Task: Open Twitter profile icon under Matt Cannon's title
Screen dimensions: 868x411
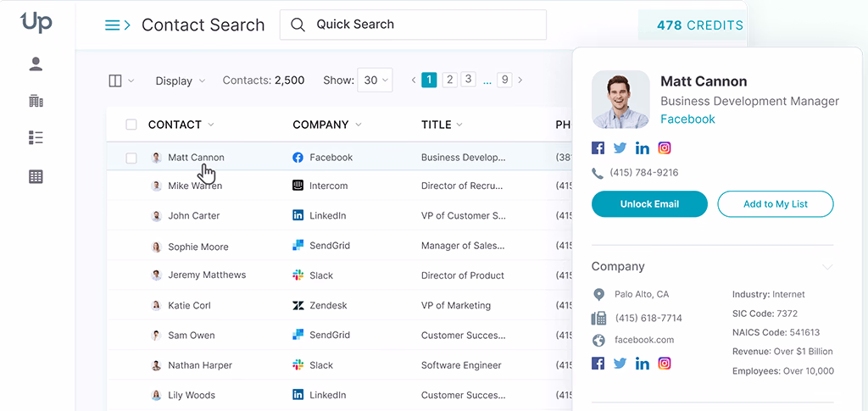Action: [x=620, y=147]
